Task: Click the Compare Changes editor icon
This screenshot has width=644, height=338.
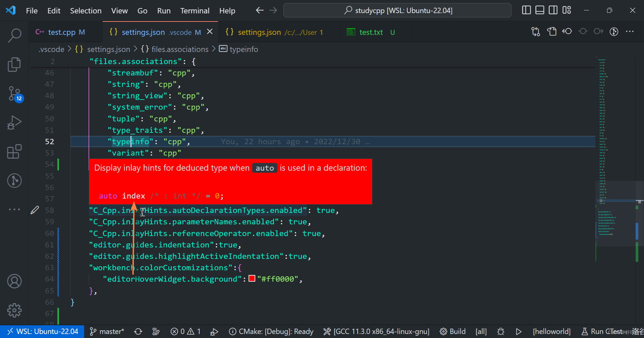Action: (x=536, y=32)
